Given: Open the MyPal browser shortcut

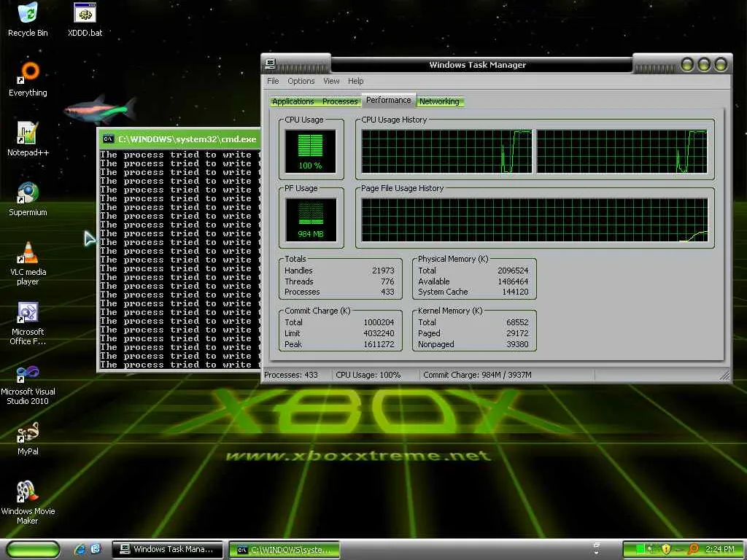Looking at the screenshot, I should (x=28, y=438).
